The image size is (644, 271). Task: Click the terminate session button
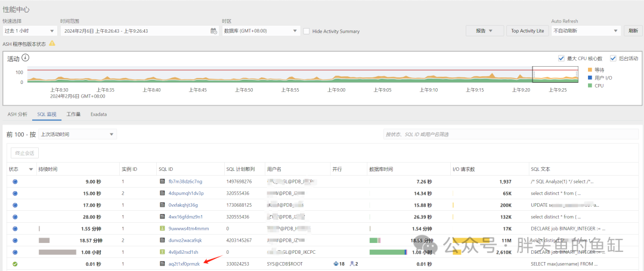pos(24,153)
